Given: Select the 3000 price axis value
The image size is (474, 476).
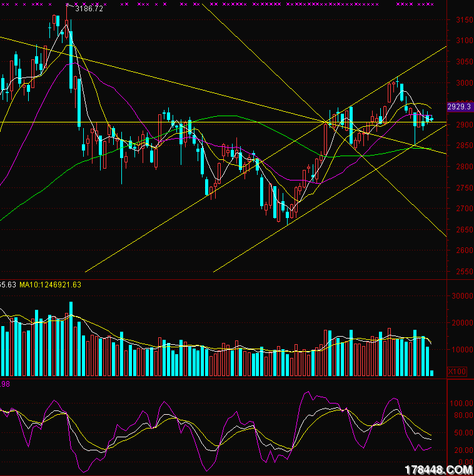Looking at the screenshot, I should click(x=465, y=83).
